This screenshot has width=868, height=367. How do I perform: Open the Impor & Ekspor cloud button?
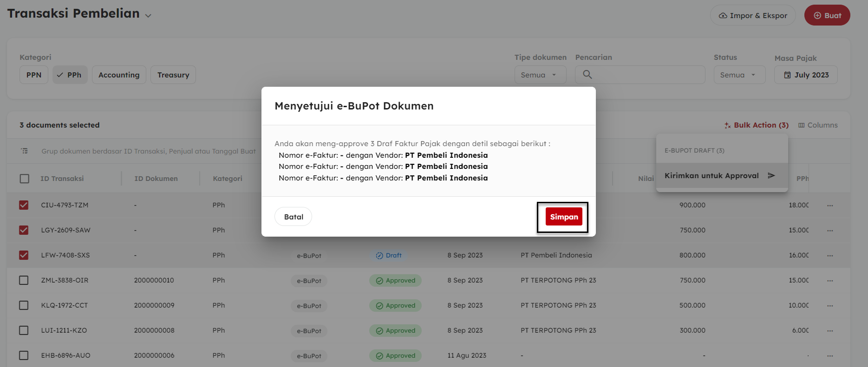pos(752,15)
